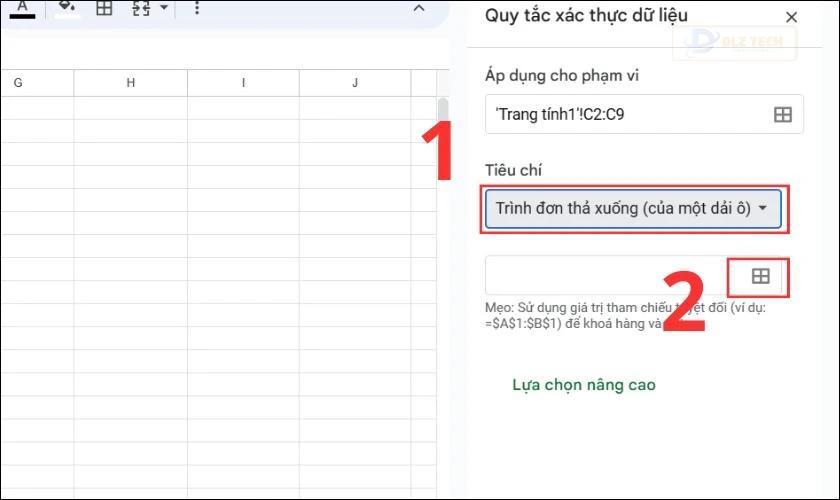Open the Tiêu chí criteria dropdown

[x=633, y=208]
